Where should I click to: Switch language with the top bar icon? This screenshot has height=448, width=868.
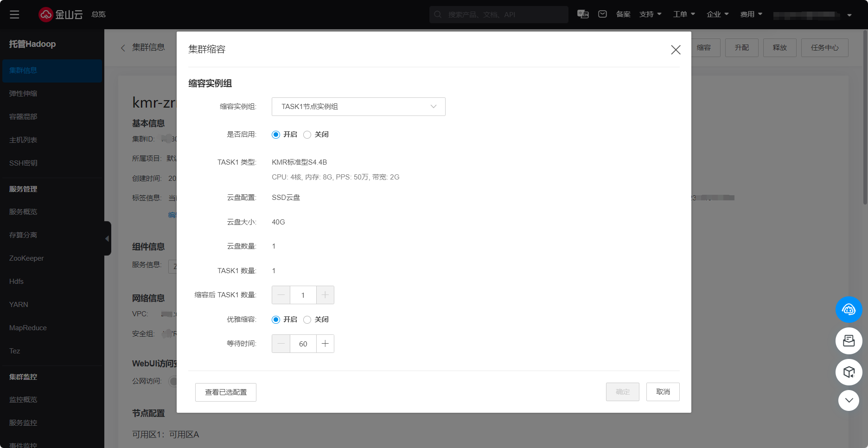583,14
